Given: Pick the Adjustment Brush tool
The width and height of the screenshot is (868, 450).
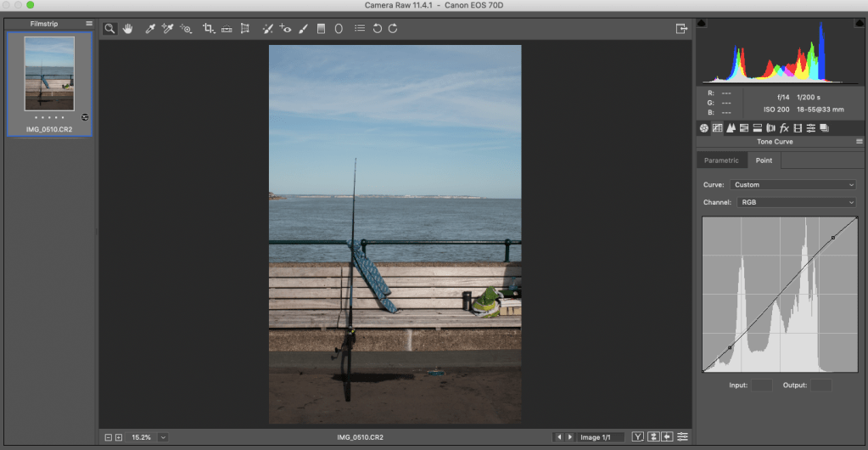Looking at the screenshot, I should (303, 28).
